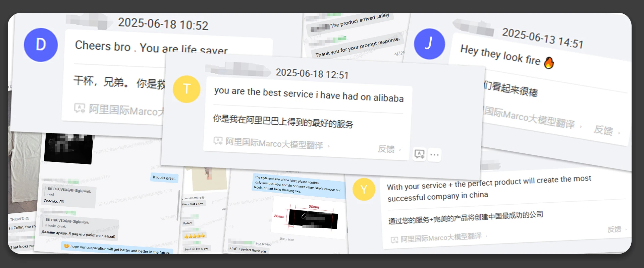Click the fire emoji in J's message

(x=549, y=62)
